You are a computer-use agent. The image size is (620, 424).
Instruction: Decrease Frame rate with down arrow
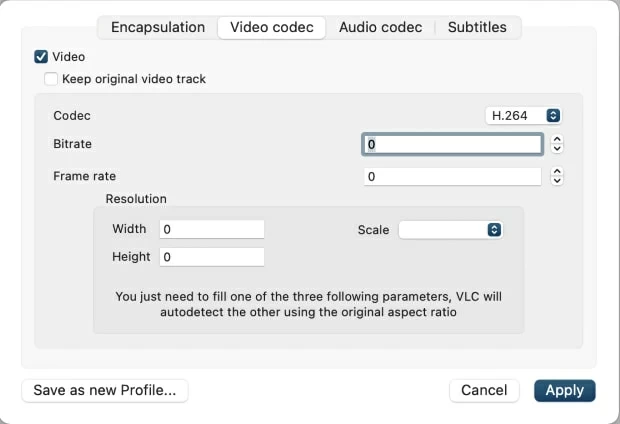click(x=558, y=181)
